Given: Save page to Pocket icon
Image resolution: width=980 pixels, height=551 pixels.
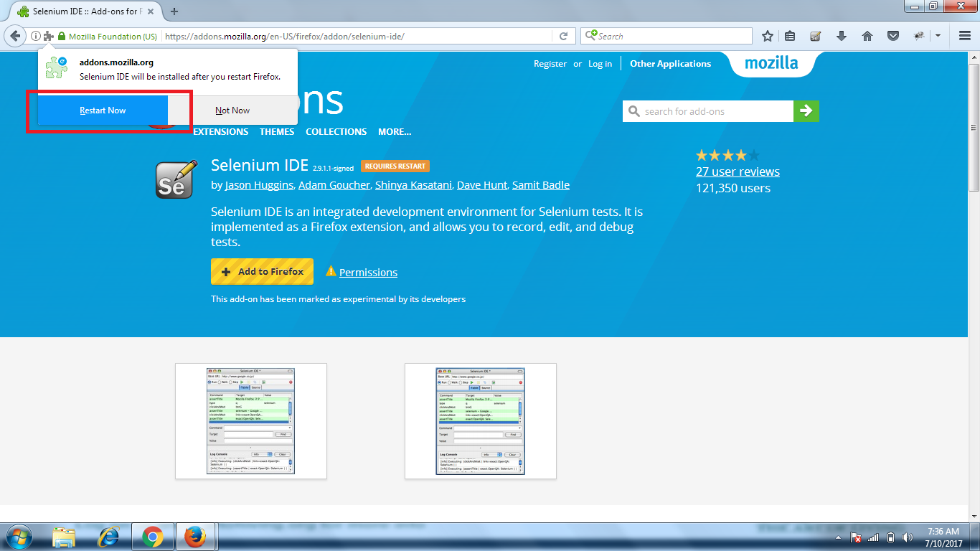Looking at the screenshot, I should (893, 36).
